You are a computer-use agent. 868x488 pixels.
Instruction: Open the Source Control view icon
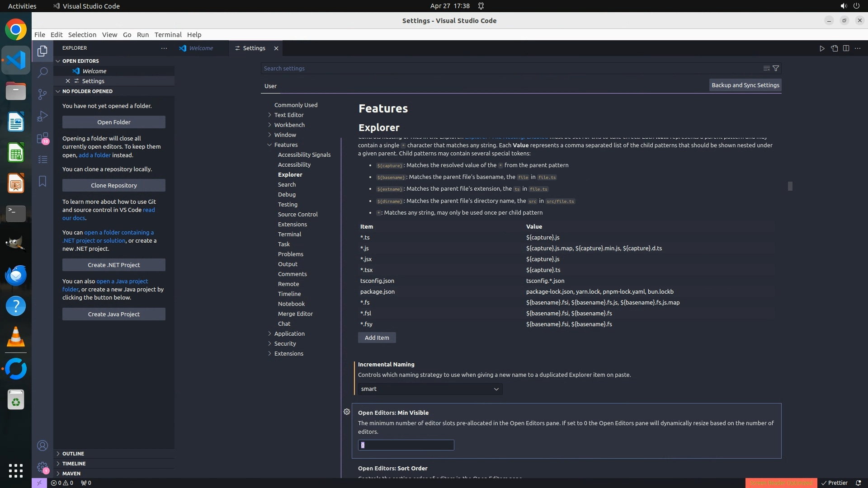pos(42,94)
